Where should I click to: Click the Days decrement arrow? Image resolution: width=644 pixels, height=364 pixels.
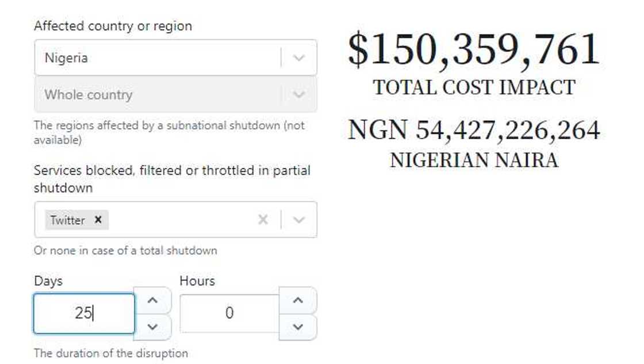pos(152,326)
